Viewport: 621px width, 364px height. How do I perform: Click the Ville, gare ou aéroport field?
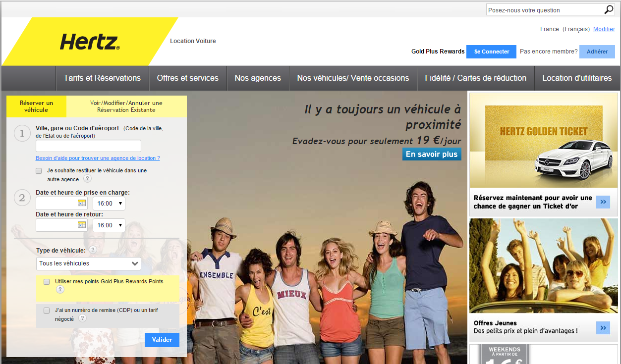click(x=88, y=146)
